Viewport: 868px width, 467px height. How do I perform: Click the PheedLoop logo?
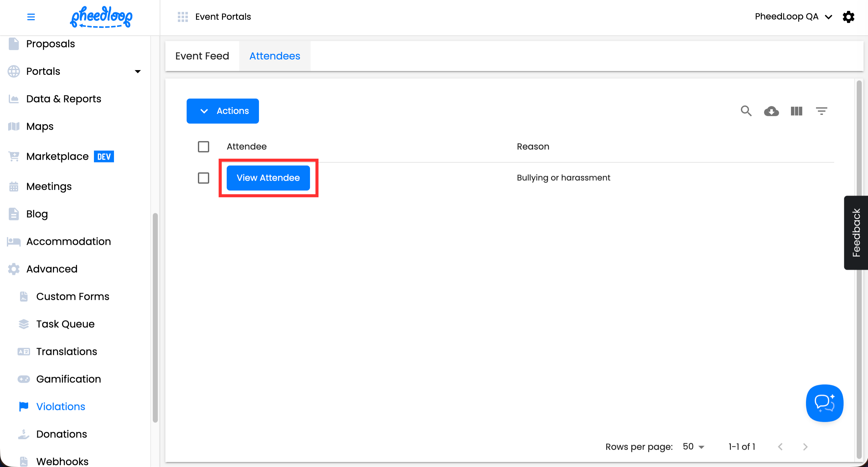(101, 17)
